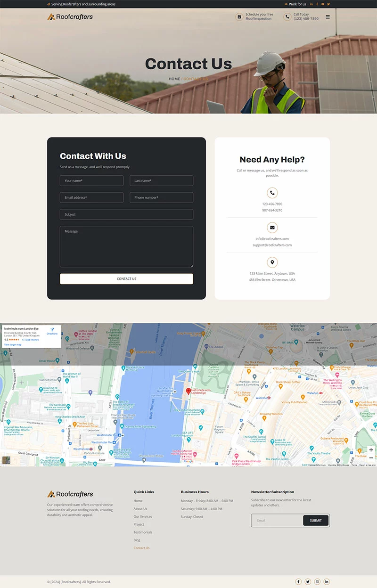Click the newsletter SUBMIT button
This screenshot has width=377, height=588.
point(316,521)
